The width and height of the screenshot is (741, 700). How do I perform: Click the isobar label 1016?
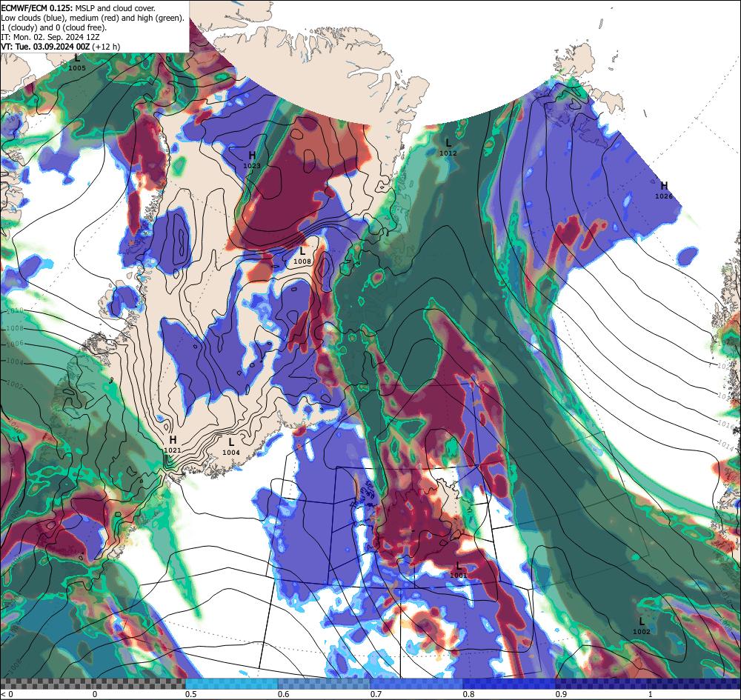point(725,424)
